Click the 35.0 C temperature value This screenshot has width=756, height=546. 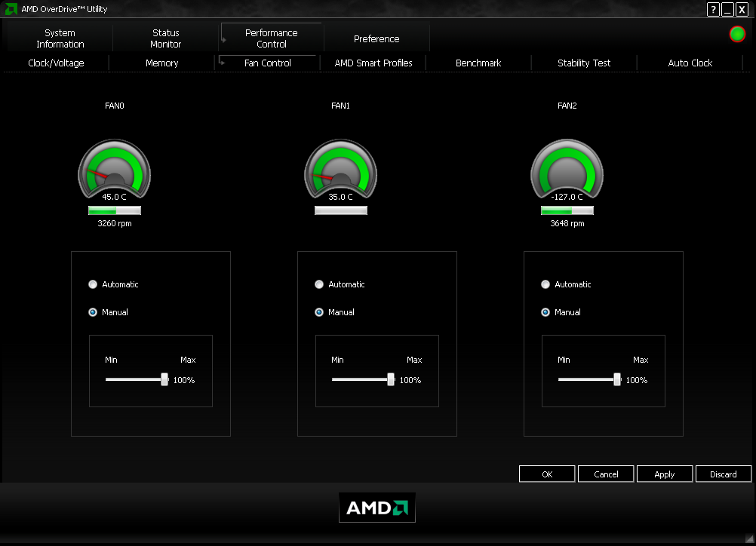coord(340,197)
